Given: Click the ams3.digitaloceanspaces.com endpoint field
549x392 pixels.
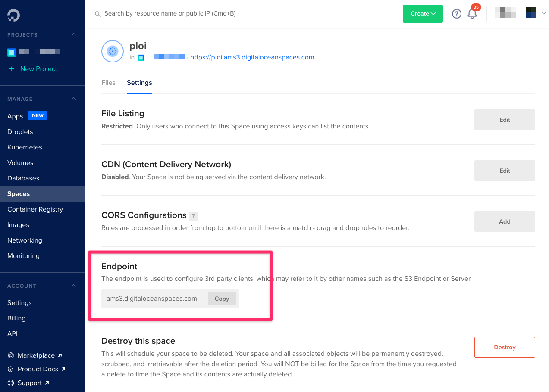Looking at the screenshot, I should pos(152,299).
